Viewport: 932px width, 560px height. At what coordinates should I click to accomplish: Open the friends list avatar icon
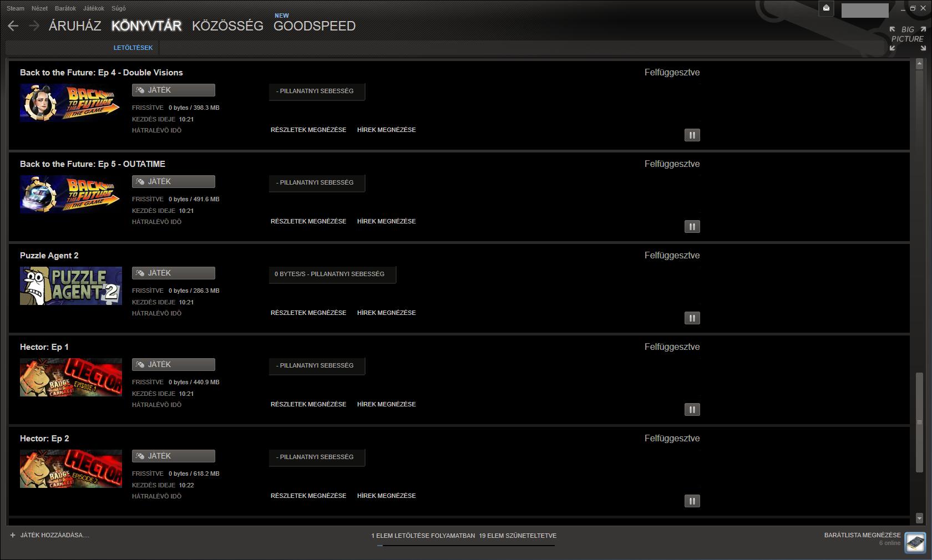[915, 542]
